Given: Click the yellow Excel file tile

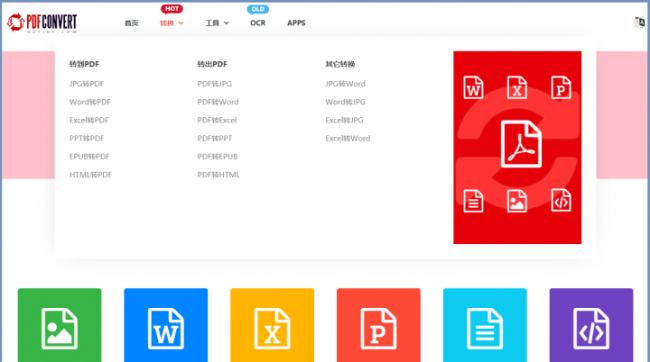Looking at the screenshot, I should (x=272, y=325).
